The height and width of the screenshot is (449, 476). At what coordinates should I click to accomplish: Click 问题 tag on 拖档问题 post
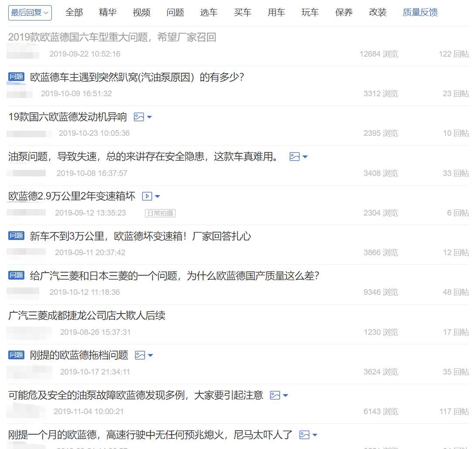pos(17,355)
